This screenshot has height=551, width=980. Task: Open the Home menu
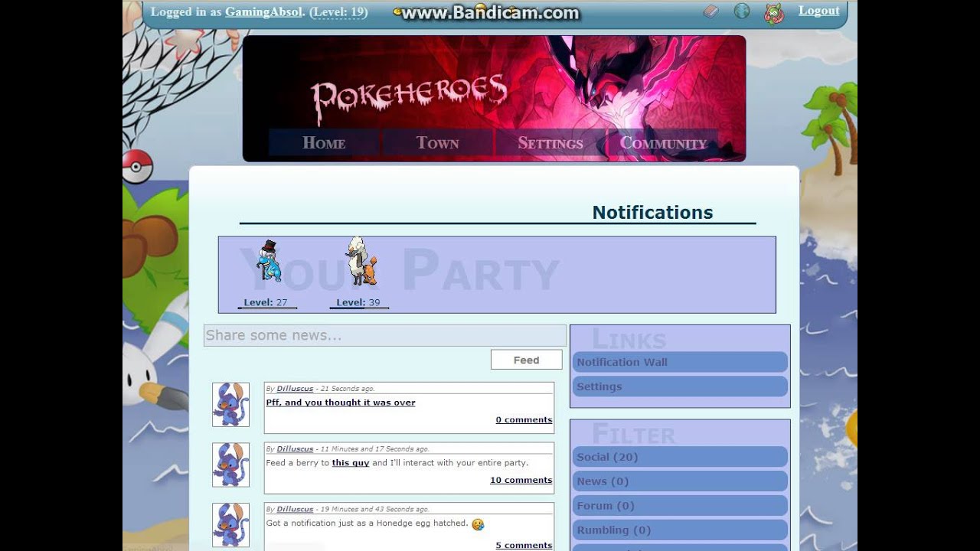324,143
